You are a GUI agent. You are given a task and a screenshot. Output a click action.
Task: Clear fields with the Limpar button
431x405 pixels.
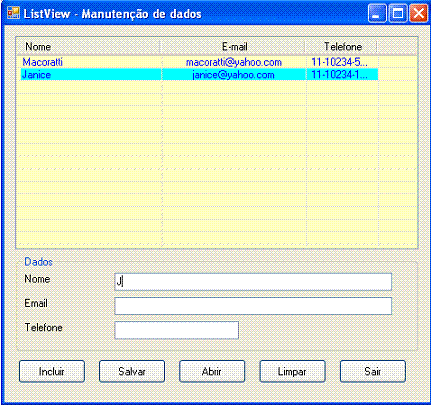coord(292,371)
